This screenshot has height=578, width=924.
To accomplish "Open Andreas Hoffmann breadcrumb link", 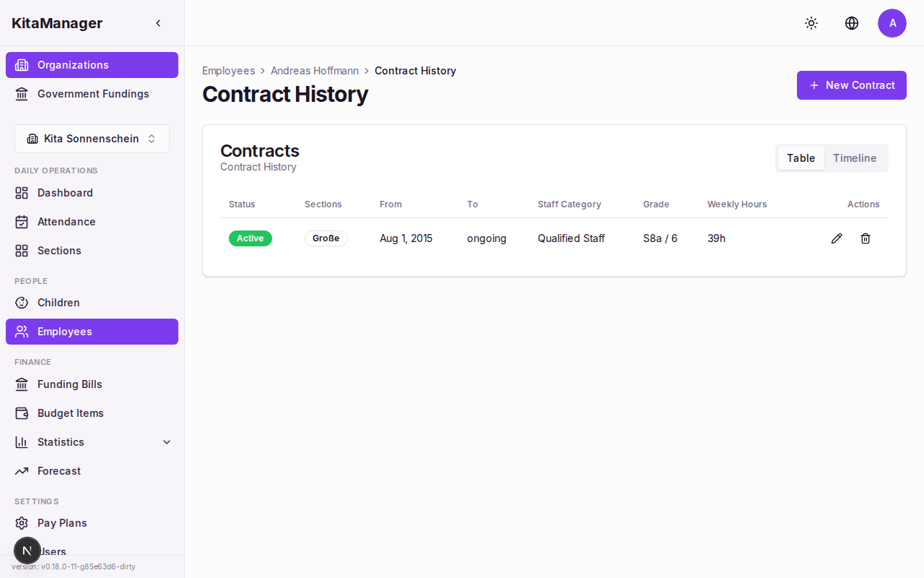I will click(315, 71).
